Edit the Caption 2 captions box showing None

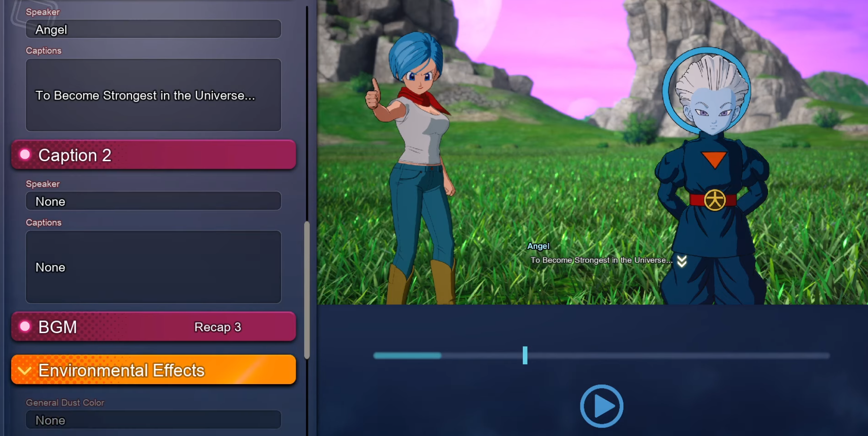153,267
